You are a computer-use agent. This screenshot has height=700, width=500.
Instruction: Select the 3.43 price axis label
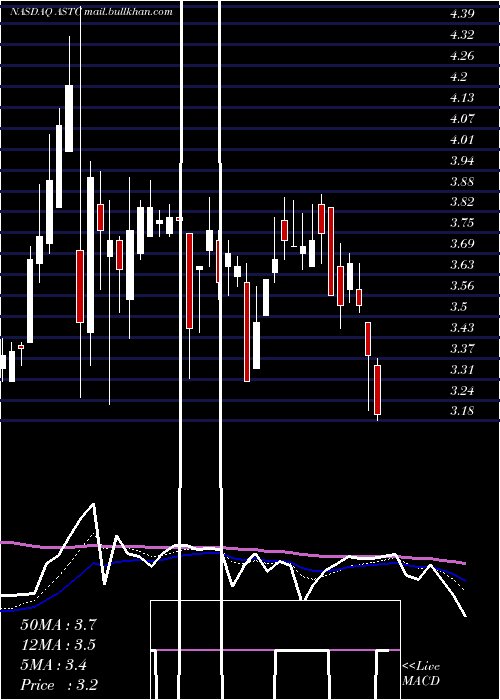462,328
